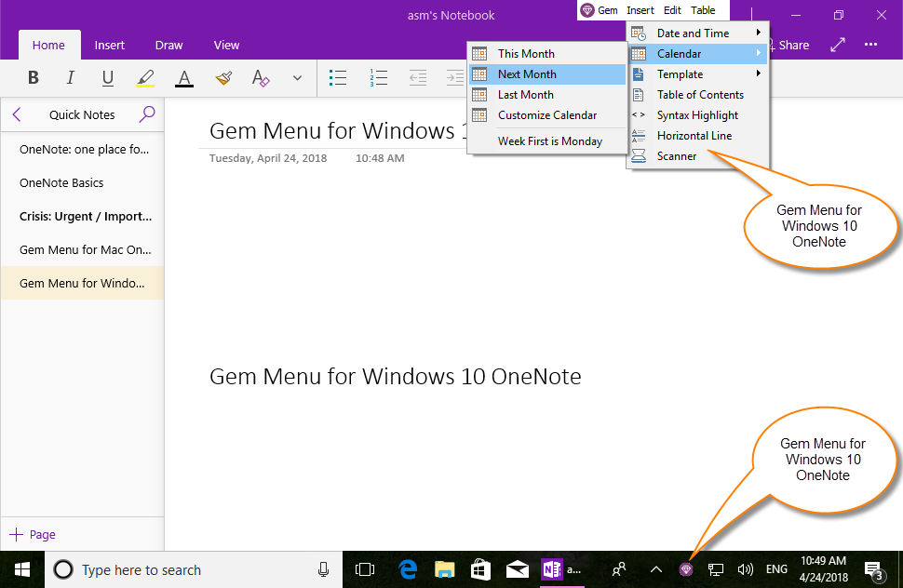Open the volume control in tray
This screenshot has height=588, width=903.
coord(745,569)
